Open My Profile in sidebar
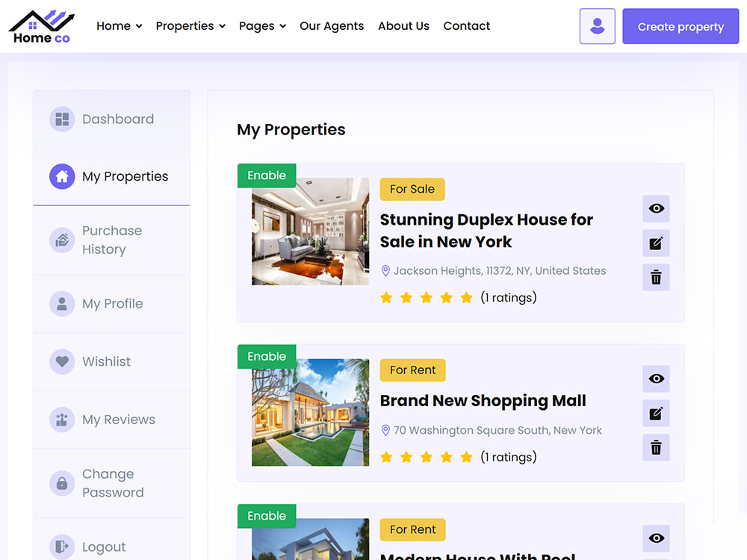 pos(111,304)
